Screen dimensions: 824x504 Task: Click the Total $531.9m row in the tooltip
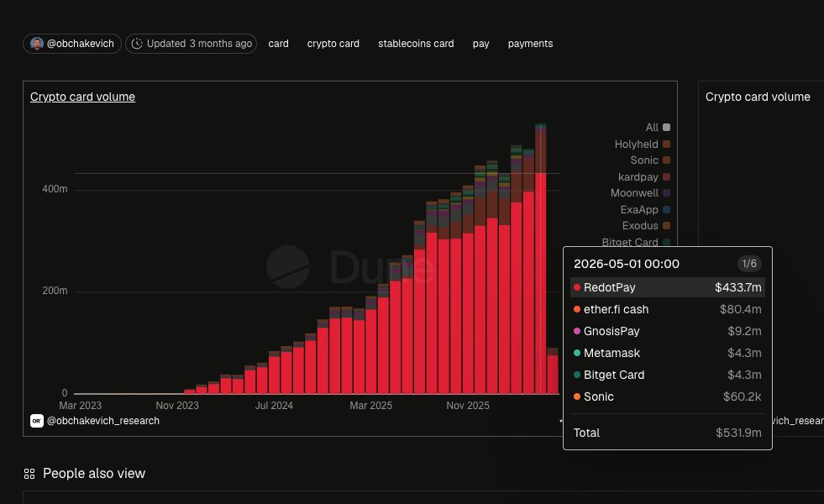tap(668, 433)
